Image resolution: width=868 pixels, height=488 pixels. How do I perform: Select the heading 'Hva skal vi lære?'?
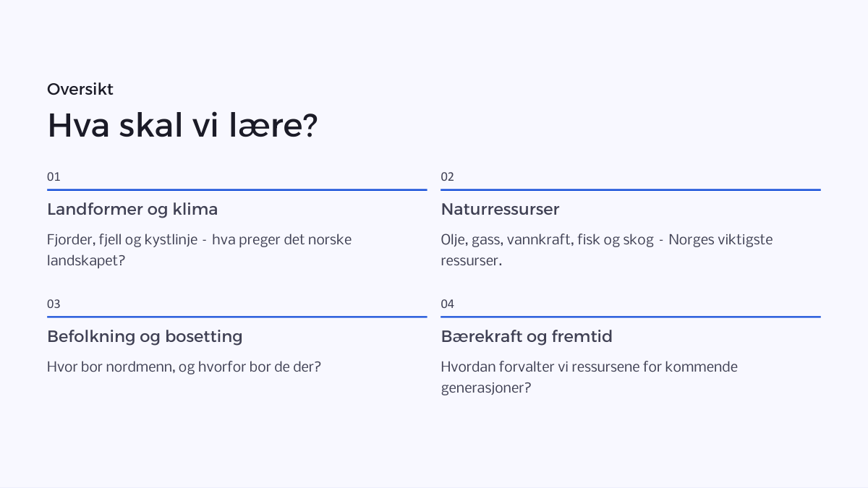coord(182,126)
